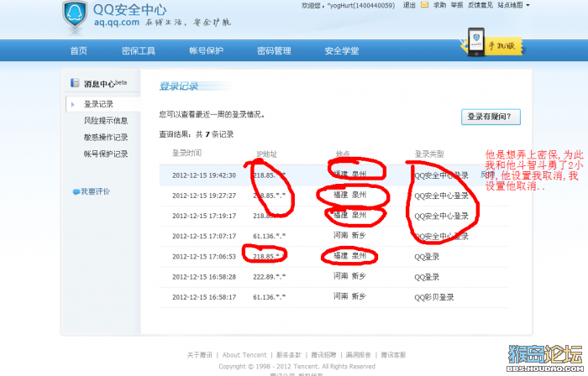Open the 密保工具 nav tab
Image resolution: width=588 pixels, height=376 pixels.
click(x=139, y=50)
